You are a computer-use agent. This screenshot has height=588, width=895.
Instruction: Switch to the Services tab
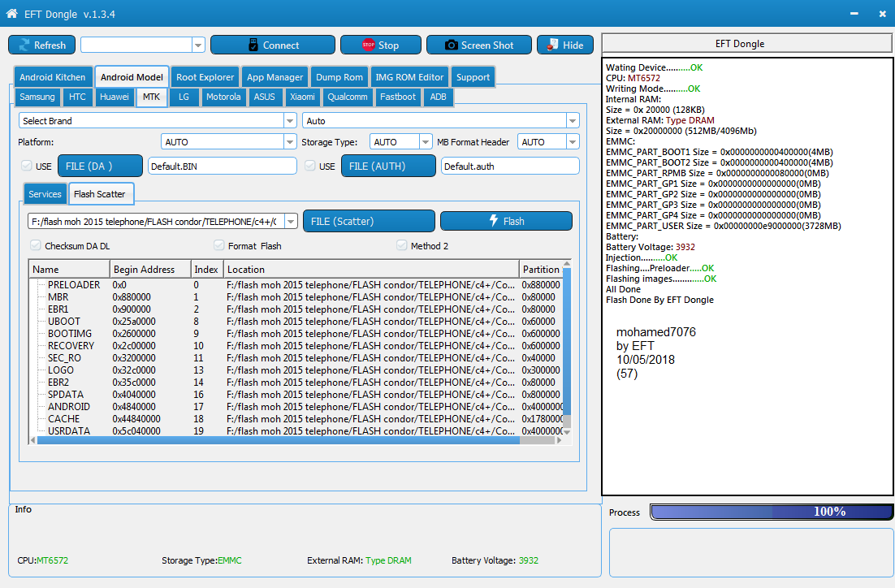(x=45, y=194)
